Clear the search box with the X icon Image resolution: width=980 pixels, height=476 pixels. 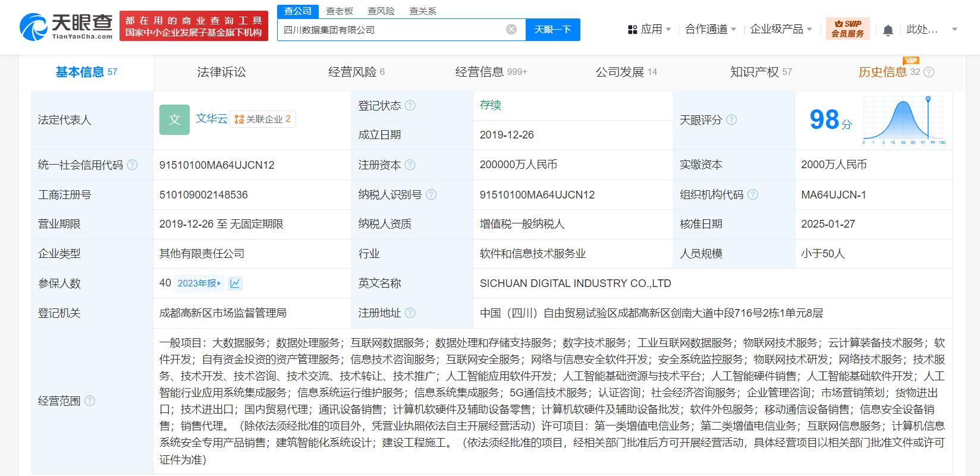511,30
